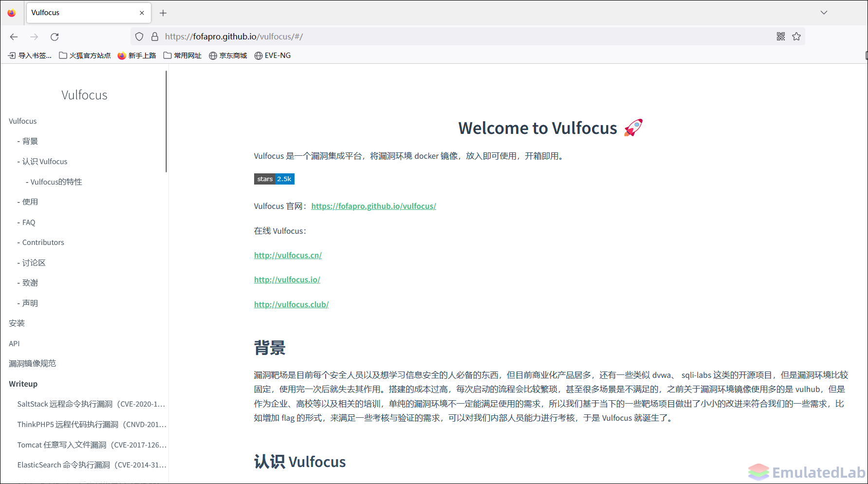Open the EVE-NG bookmark
The height and width of the screenshot is (484, 868).
tap(273, 56)
